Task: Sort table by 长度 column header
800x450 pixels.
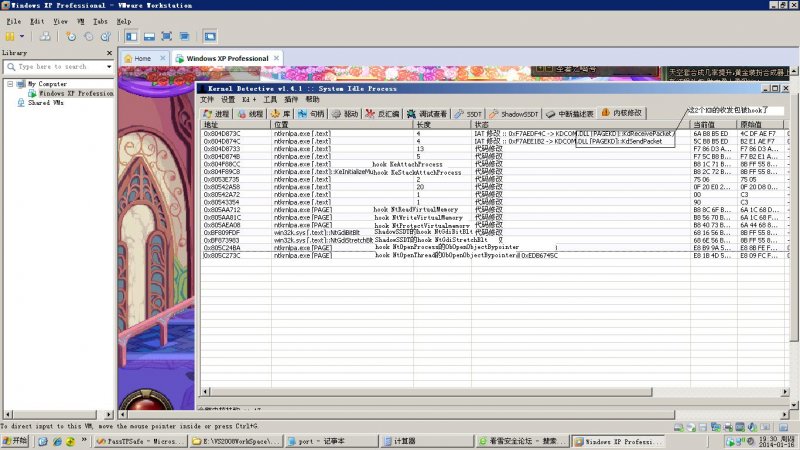Action: (442, 124)
